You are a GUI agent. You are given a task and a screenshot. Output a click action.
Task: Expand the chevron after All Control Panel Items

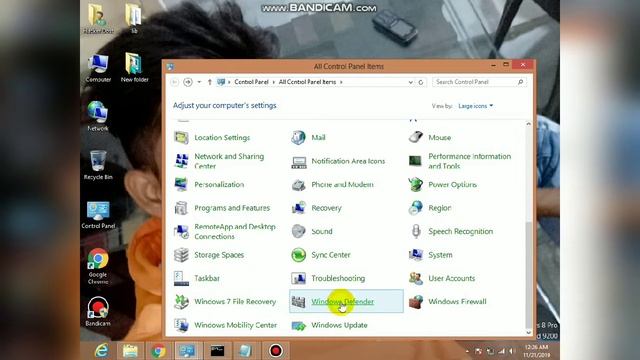click(341, 82)
